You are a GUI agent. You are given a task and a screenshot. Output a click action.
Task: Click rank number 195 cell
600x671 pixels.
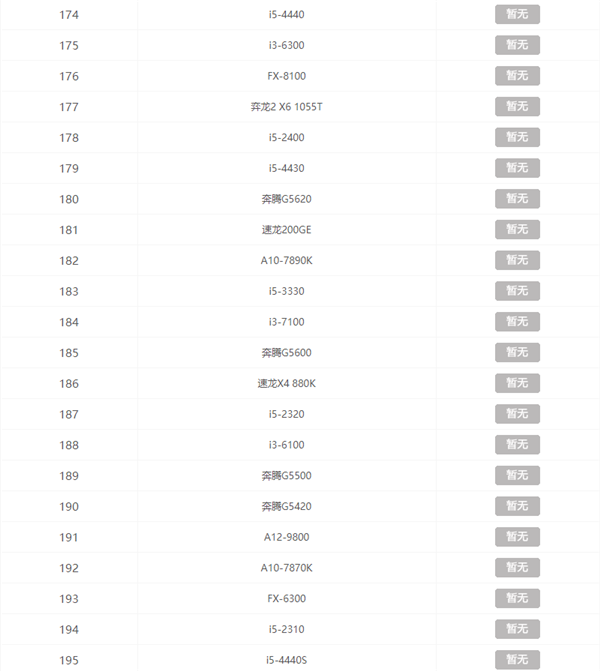coord(69,660)
